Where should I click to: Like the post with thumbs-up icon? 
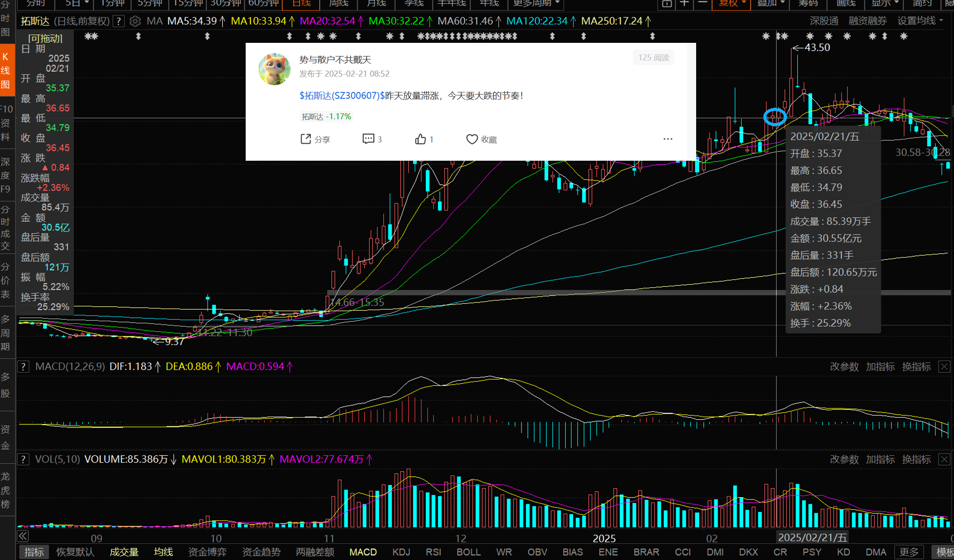pos(420,139)
